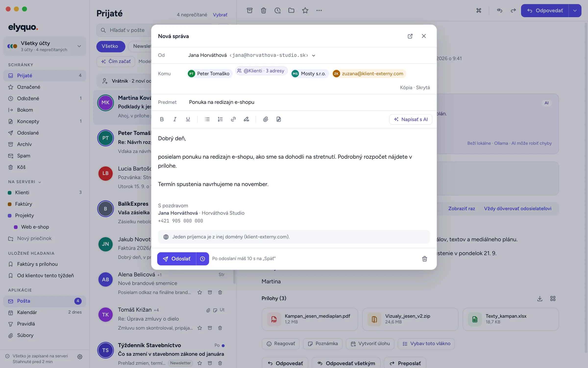Send the message with Odoslať

click(177, 259)
